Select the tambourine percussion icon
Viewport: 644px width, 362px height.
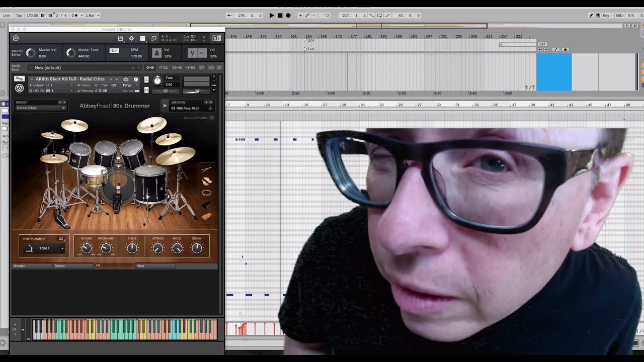click(207, 193)
